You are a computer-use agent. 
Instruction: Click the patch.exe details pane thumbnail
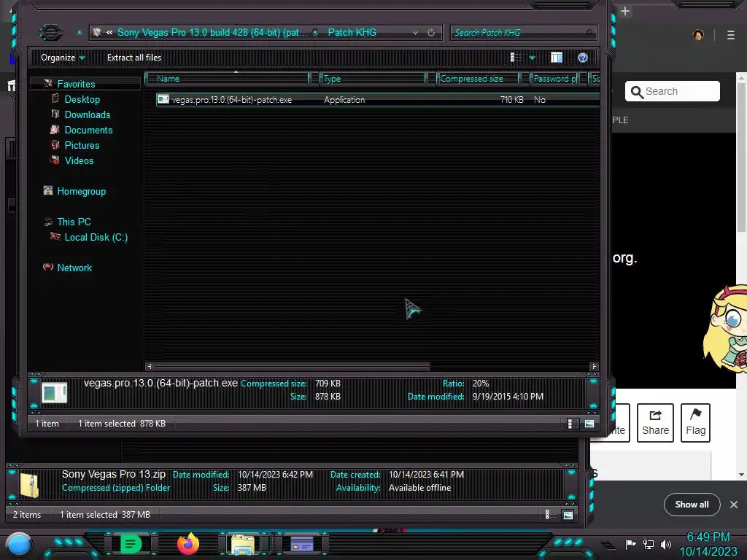point(54,393)
